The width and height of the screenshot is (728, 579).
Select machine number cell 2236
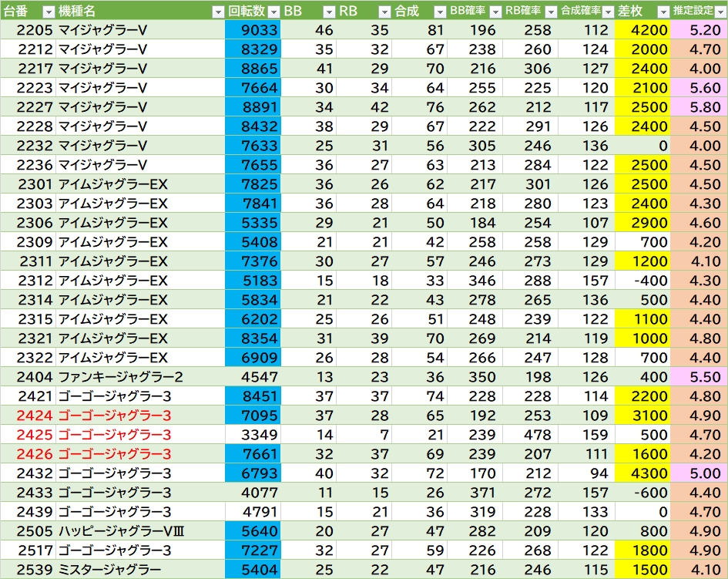pyautogui.click(x=29, y=165)
